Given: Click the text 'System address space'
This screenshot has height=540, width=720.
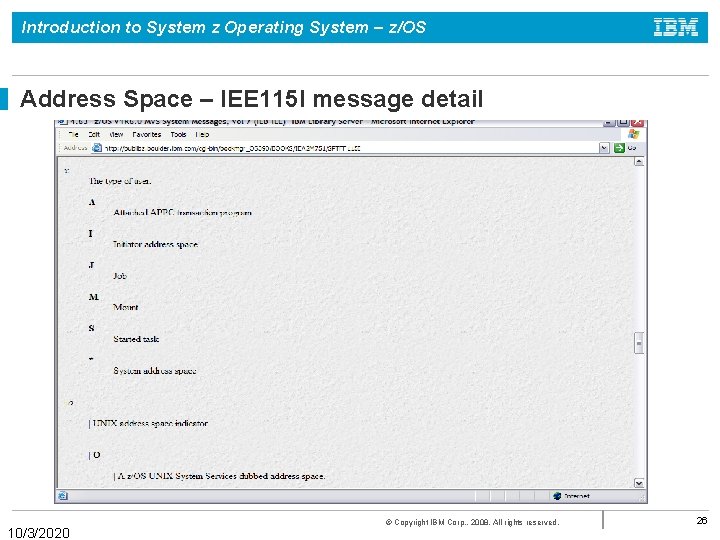Looking at the screenshot, I should click(x=155, y=371).
